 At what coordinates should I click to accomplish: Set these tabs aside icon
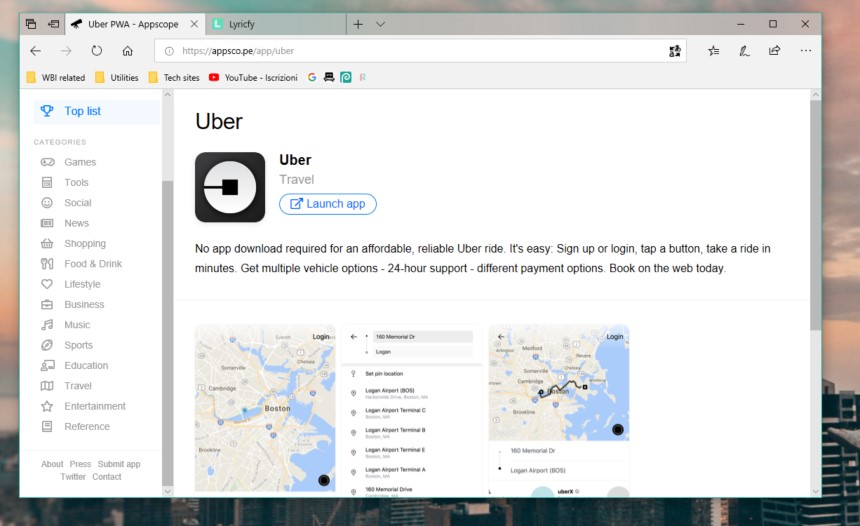pos(53,24)
